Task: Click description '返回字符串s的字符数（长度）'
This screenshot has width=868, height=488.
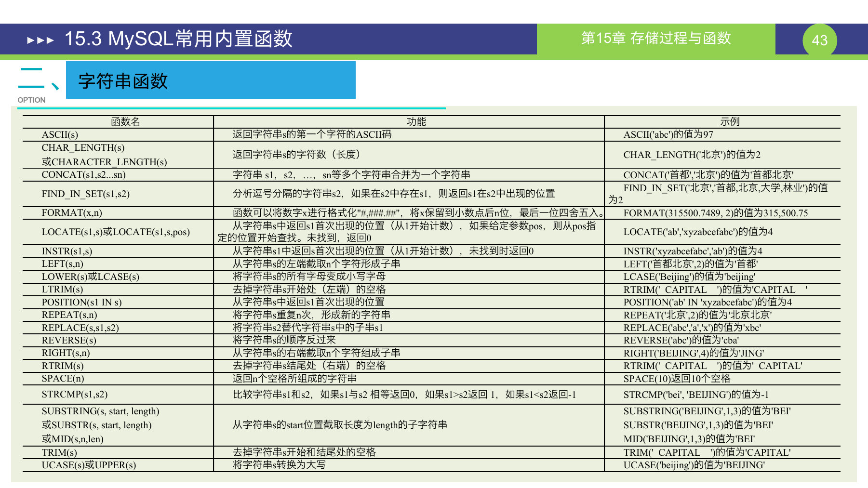Action: (296, 154)
